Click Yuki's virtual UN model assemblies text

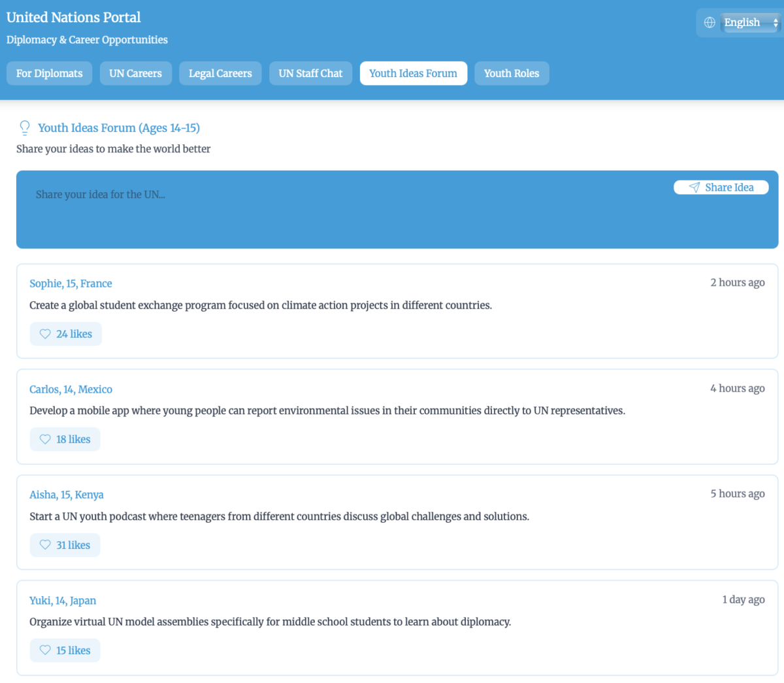[270, 622]
